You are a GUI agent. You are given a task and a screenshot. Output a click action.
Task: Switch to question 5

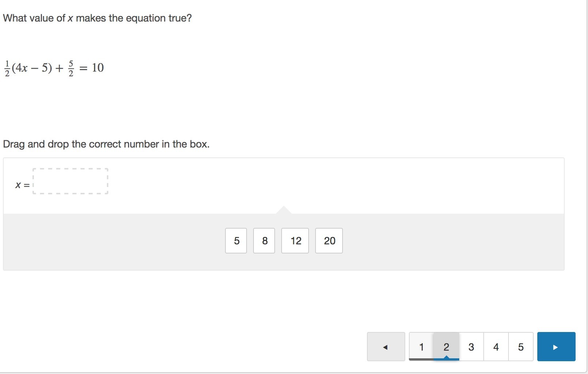(x=521, y=347)
